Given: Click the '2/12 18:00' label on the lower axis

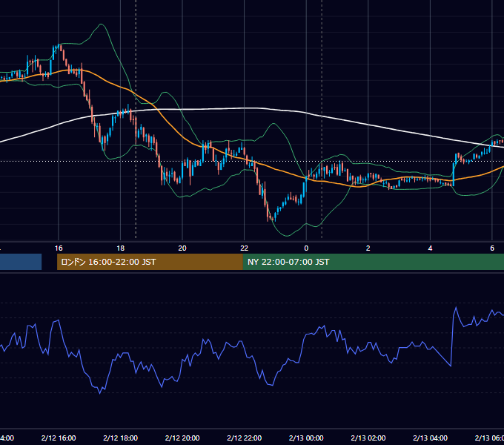Looking at the screenshot, I should (x=121, y=438).
